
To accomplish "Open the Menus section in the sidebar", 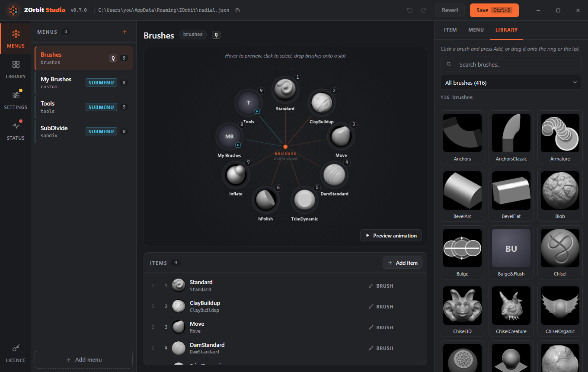I will click(x=16, y=39).
